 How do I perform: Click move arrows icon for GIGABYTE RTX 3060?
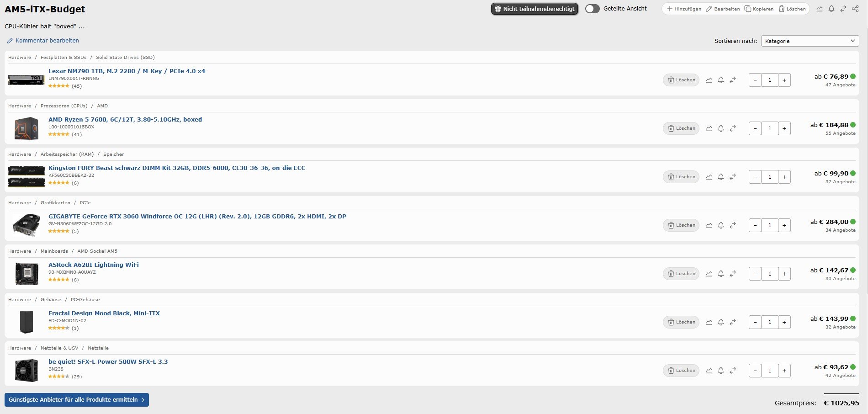click(x=733, y=225)
